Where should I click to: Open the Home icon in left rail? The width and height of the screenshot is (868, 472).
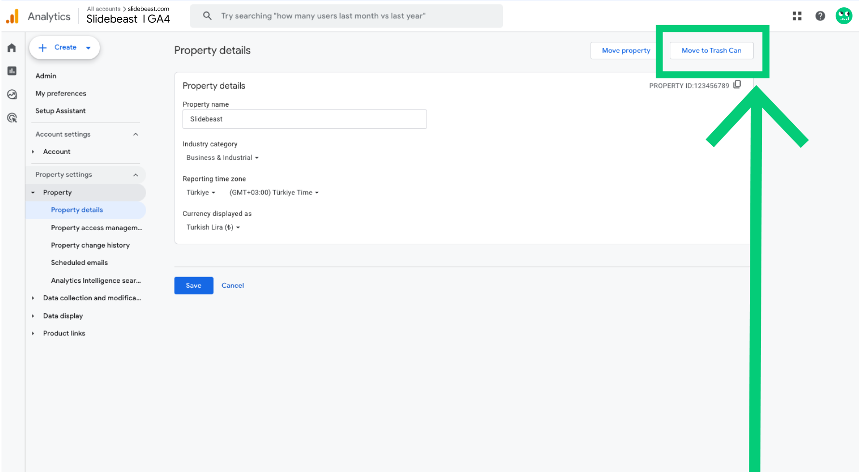(x=12, y=48)
